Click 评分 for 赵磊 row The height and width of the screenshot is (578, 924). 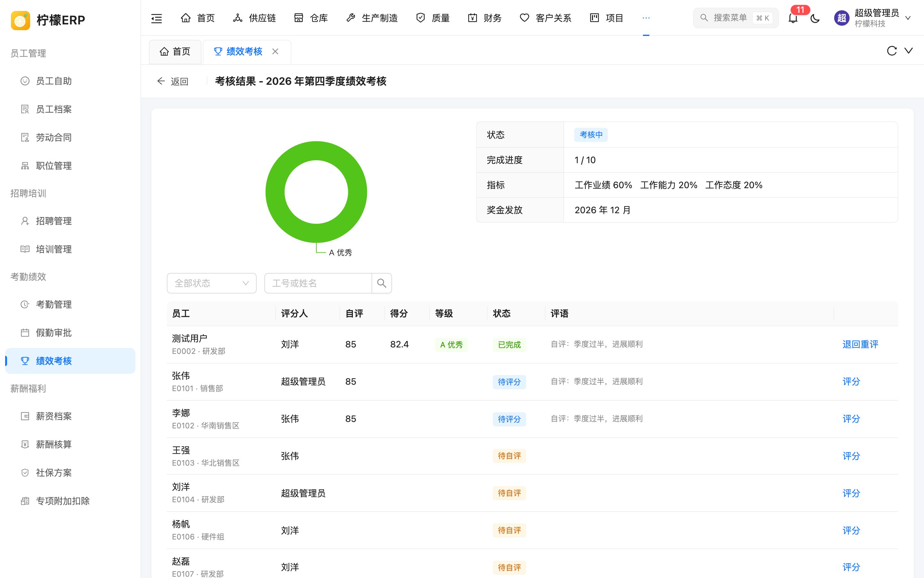point(851,567)
